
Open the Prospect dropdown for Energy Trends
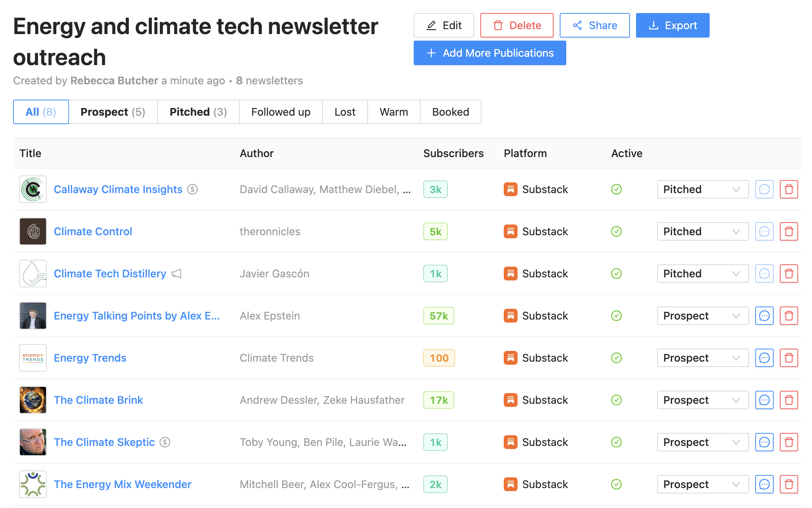(x=702, y=357)
